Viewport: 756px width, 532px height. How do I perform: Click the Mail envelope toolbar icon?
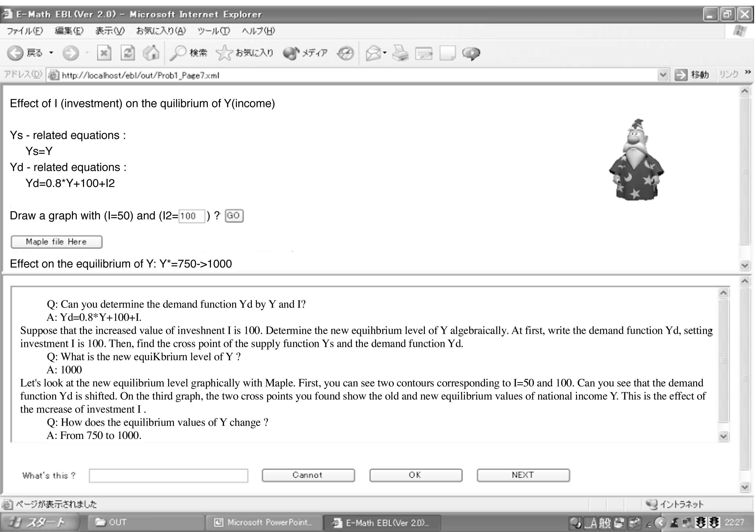[373, 53]
